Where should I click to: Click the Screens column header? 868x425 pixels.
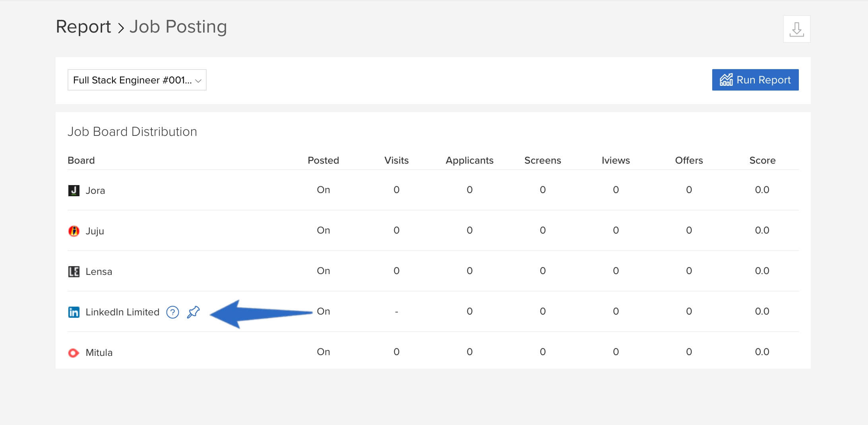tap(542, 160)
